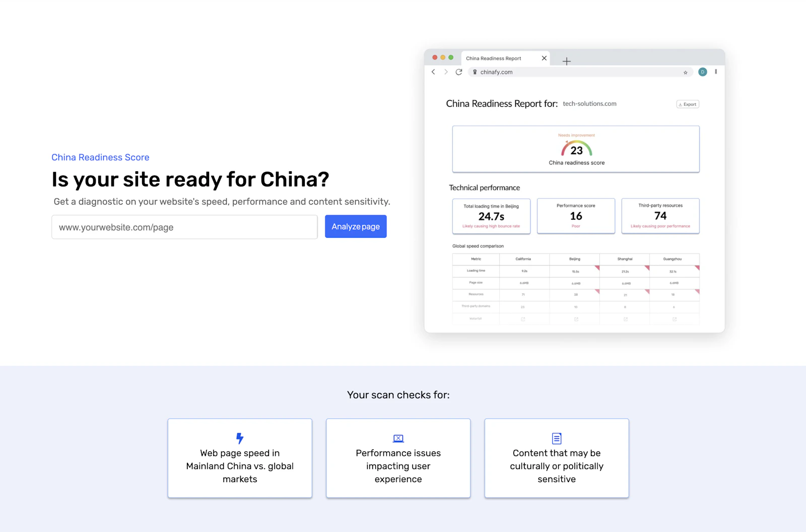Viewport: 806px width, 532px height.
Task: Click the Performance score 16 card
Action: pyautogui.click(x=576, y=216)
